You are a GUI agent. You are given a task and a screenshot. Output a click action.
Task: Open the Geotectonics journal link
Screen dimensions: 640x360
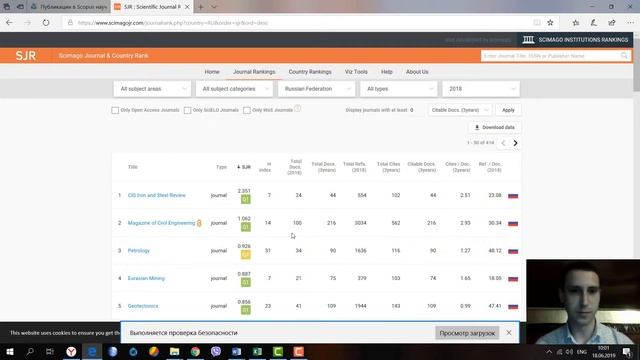(143, 306)
